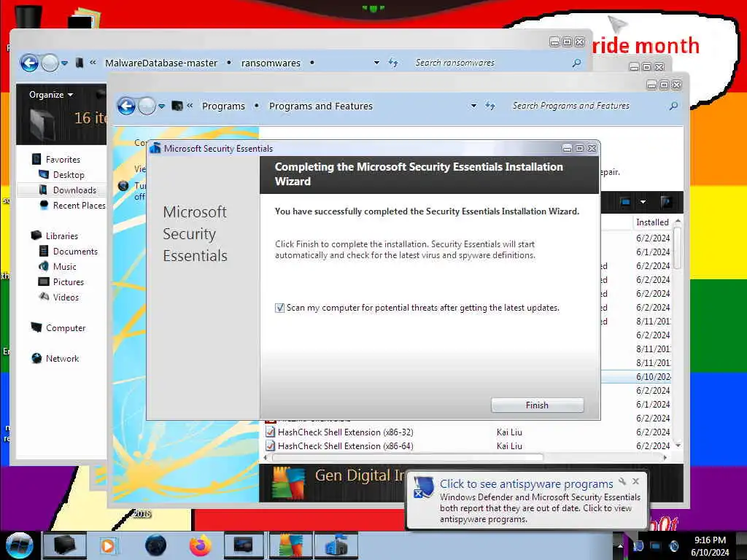Click the HashCheck (x86-32) program icon
The width and height of the screenshot is (747, 560).
coord(270,432)
